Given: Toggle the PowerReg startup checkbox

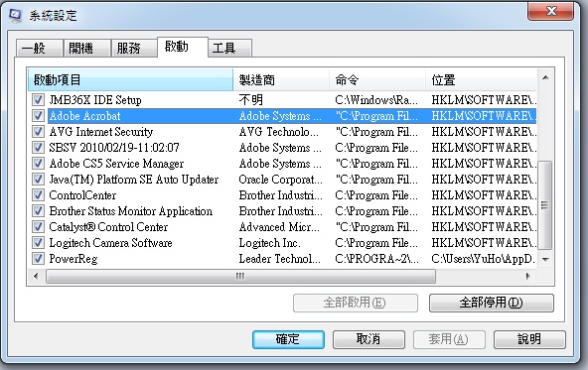Looking at the screenshot, I should (38, 258).
